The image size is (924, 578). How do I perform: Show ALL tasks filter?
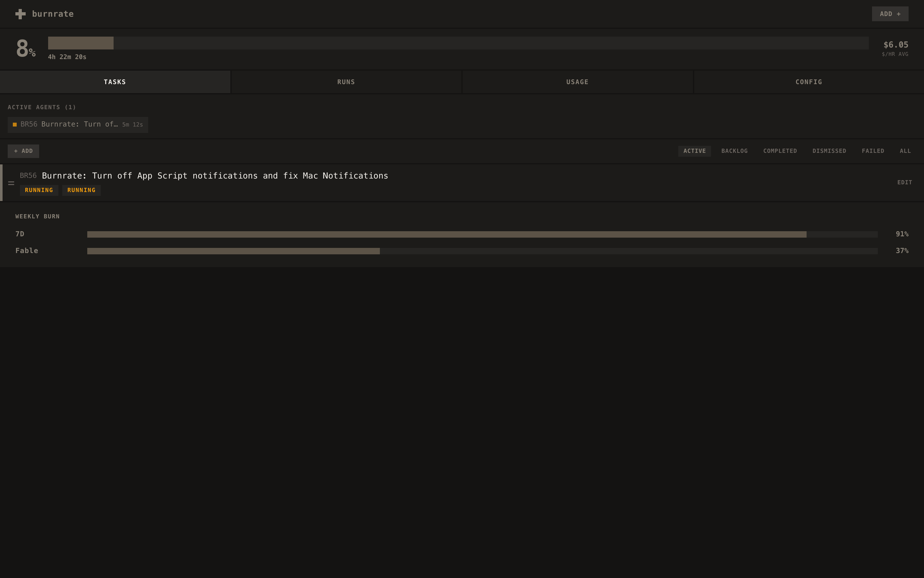tap(905, 151)
